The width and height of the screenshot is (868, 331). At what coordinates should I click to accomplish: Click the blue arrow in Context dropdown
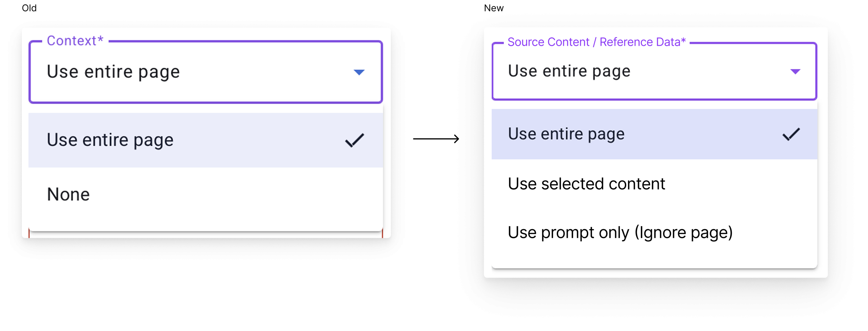[359, 72]
